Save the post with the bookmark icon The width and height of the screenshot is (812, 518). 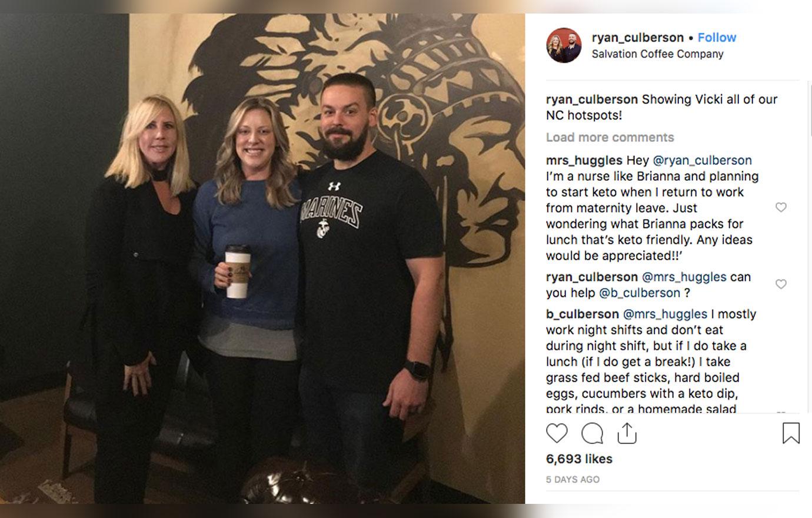[791, 433]
